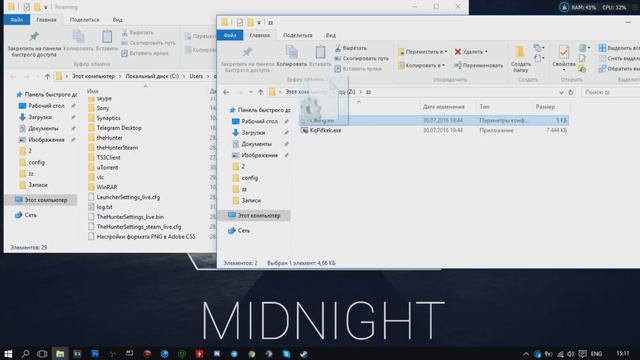Select Документы in Roaming navigation pane
Viewport: 640px width, 360px height.
click(43, 128)
